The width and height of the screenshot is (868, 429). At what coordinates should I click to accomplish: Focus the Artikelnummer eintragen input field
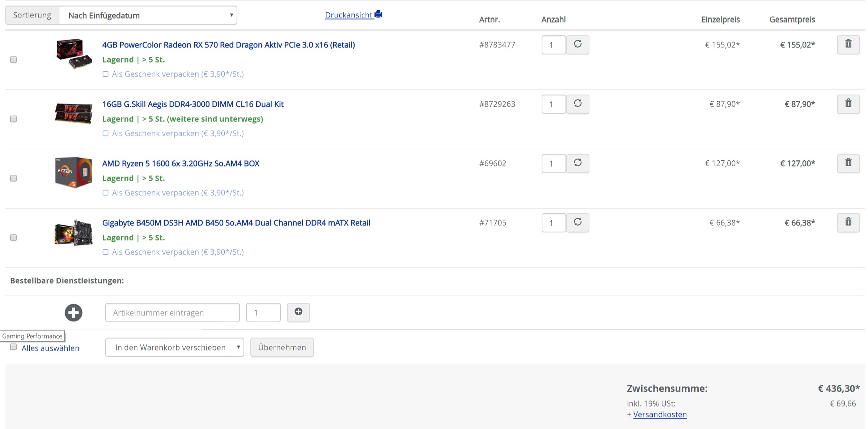tap(172, 312)
